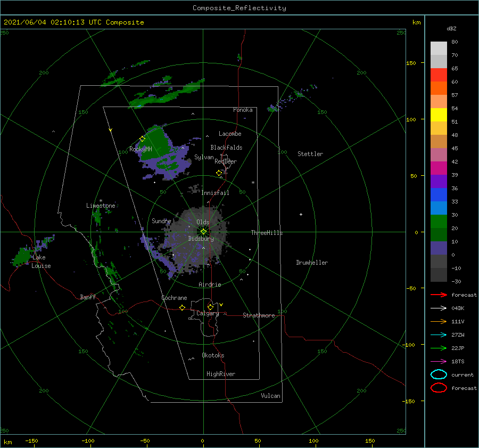Screen dimensions: 479x448
Task: Click the red forecast arrow legend icon
Action: tap(439, 295)
